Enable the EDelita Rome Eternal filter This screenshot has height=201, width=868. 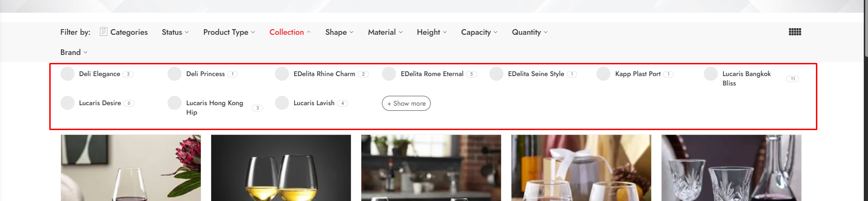(x=389, y=74)
